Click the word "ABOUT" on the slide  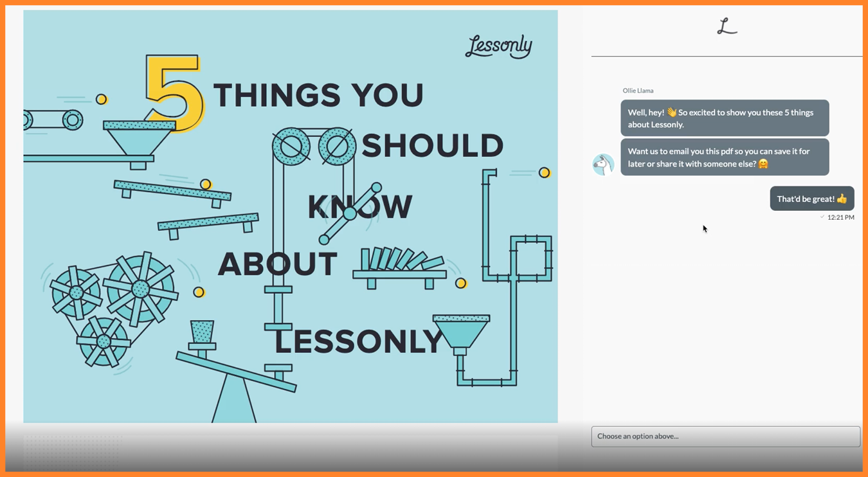pos(278,264)
